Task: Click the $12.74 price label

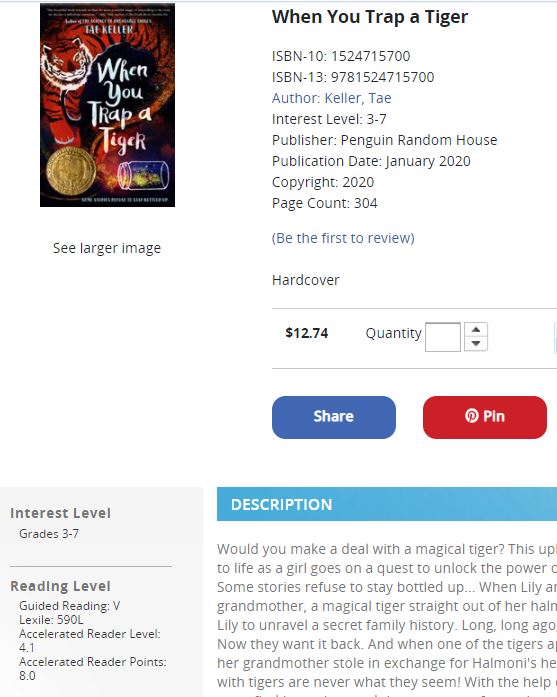Action: point(307,333)
